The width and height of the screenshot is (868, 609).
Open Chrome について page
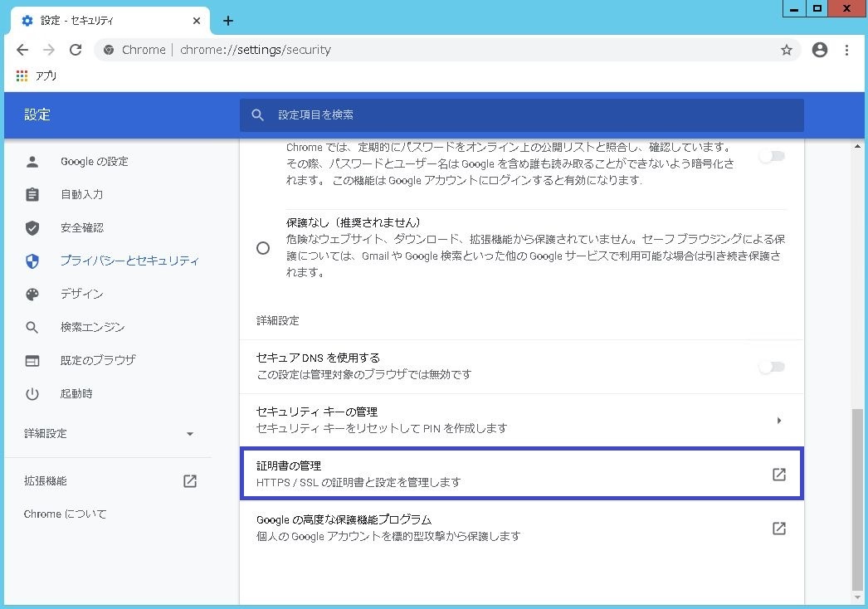(x=66, y=514)
